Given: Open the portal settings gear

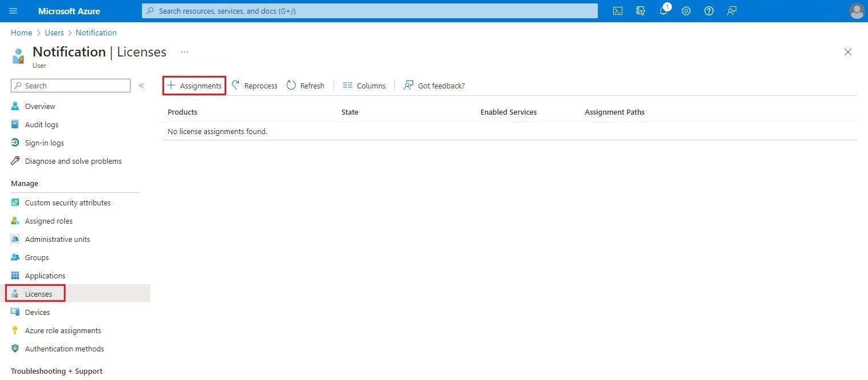Looking at the screenshot, I should coord(686,11).
